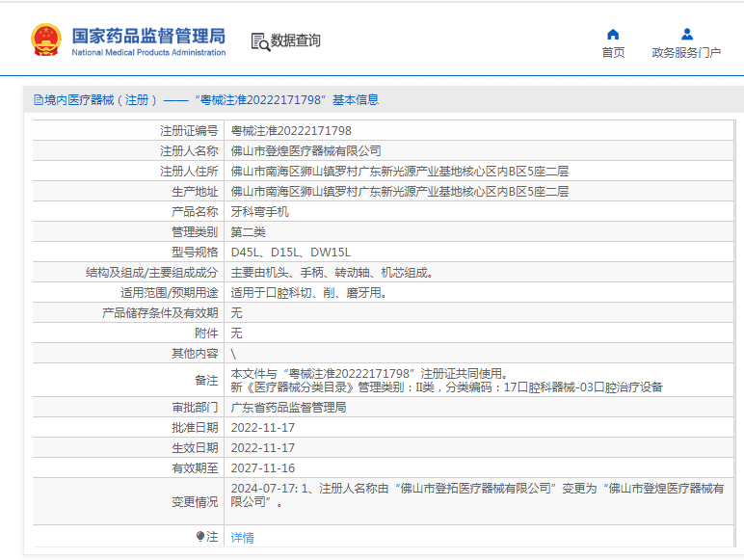
Task: Click the 政务服务门户 user icon
Action: point(686,34)
